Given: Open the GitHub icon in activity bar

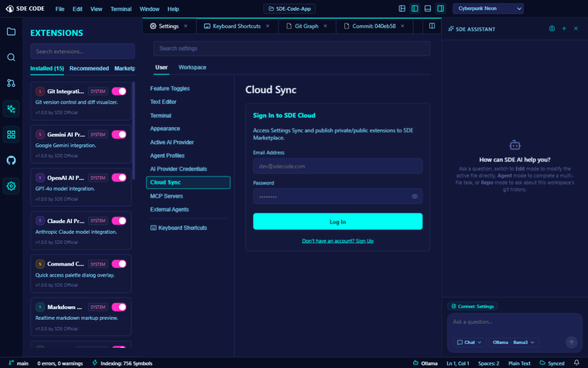Looking at the screenshot, I should pos(12,160).
